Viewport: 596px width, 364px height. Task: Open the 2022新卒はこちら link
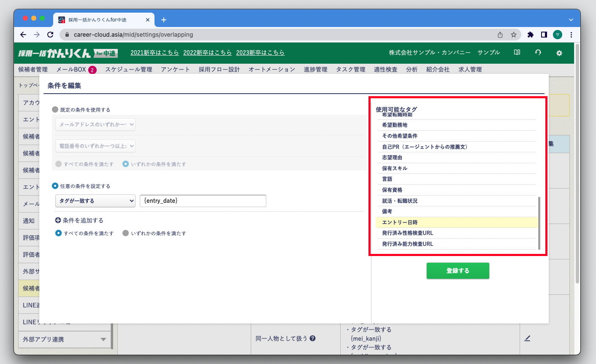point(207,53)
